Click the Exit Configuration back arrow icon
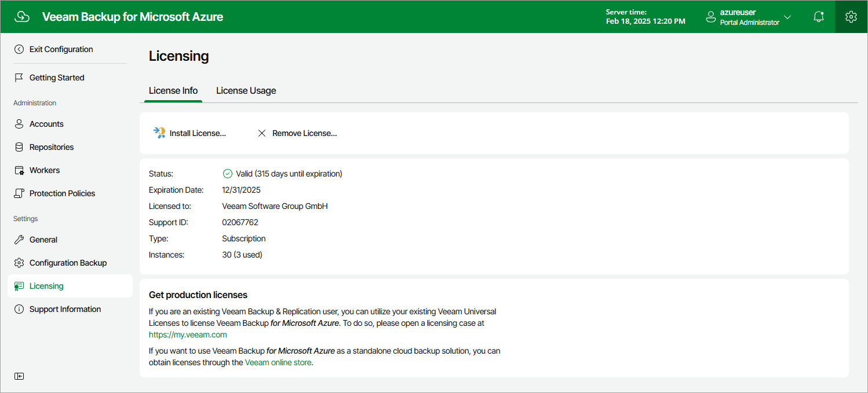The height and width of the screenshot is (393, 868). (19, 49)
